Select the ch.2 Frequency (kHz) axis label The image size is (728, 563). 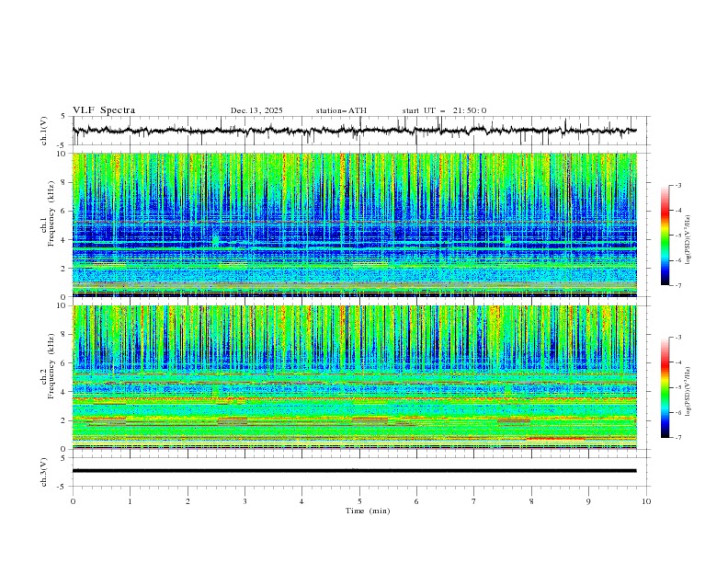pyautogui.click(x=49, y=365)
